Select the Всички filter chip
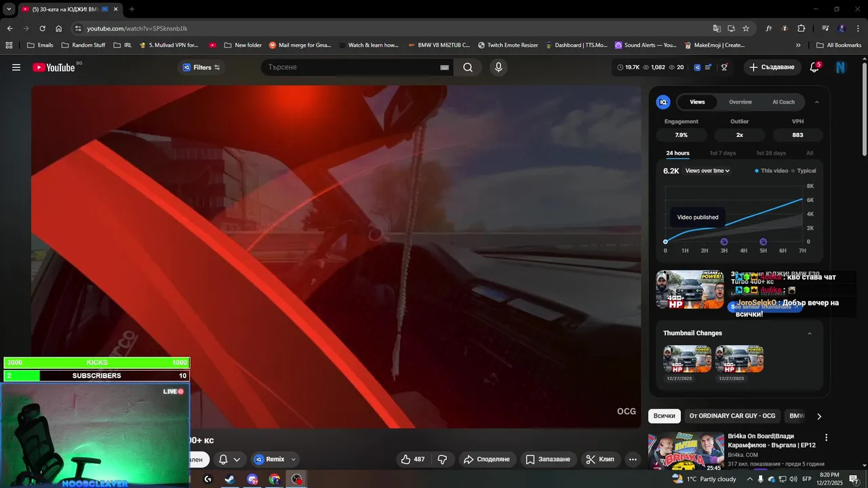The height and width of the screenshot is (488, 868). point(665,415)
